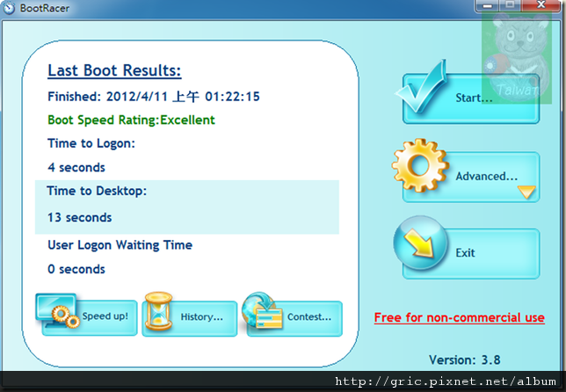Click Boot Speed Rating:Excellent text

coord(132,120)
